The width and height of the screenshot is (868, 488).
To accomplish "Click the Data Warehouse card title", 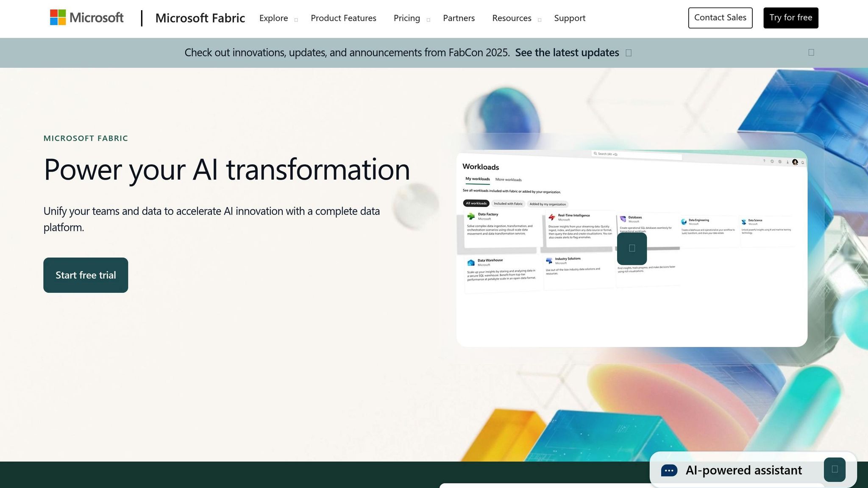I will [490, 261].
